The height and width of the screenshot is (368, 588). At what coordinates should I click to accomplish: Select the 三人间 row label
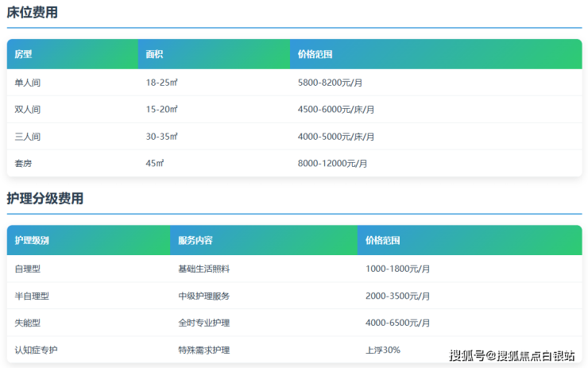click(27, 137)
